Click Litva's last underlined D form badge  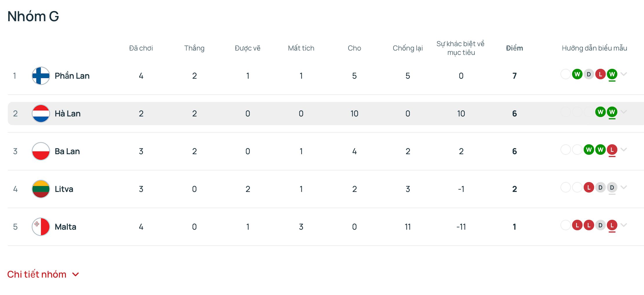[612, 188]
